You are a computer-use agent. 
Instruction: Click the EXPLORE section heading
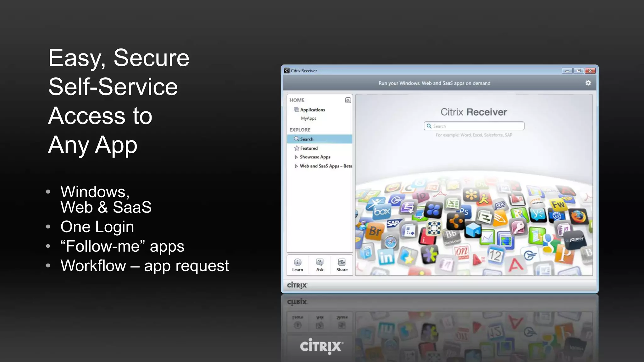click(x=300, y=130)
